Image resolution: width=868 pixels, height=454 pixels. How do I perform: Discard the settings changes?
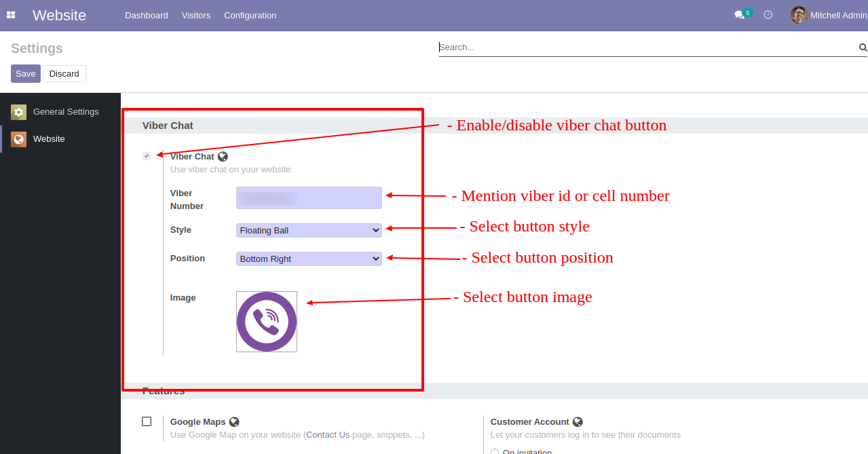tap(64, 74)
